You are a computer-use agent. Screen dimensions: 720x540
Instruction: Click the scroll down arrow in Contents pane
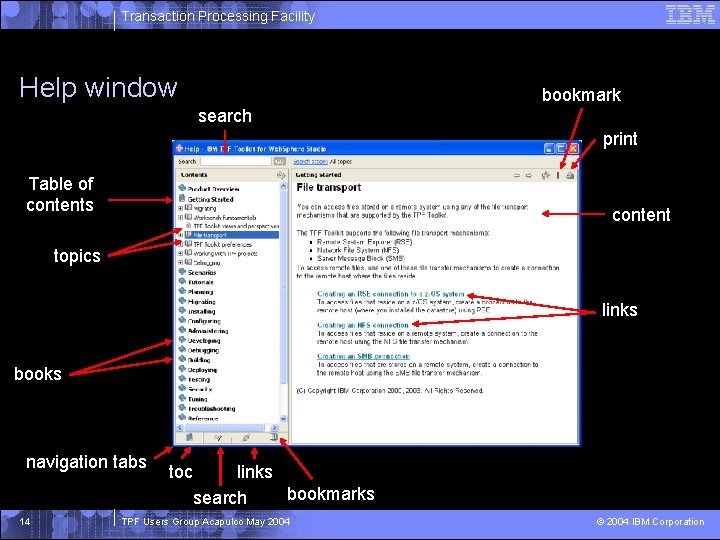pos(283,418)
